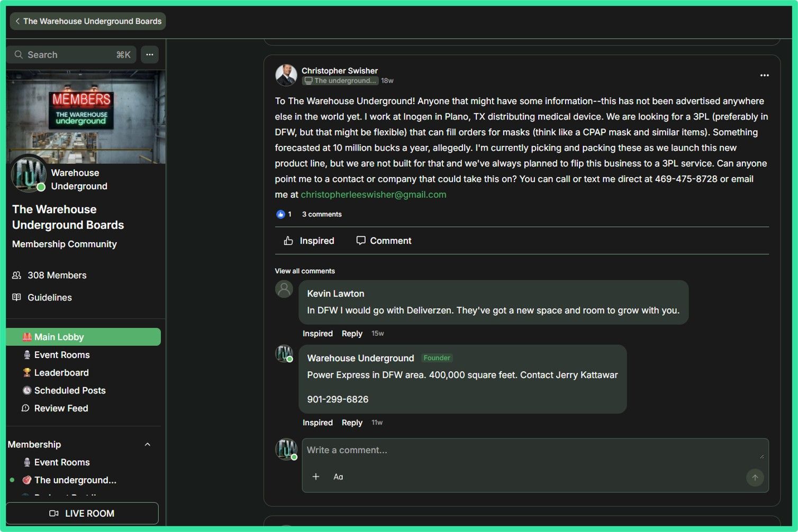The width and height of the screenshot is (798, 532).
Task: Focus the Search field in sidebar
Action: [71, 54]
